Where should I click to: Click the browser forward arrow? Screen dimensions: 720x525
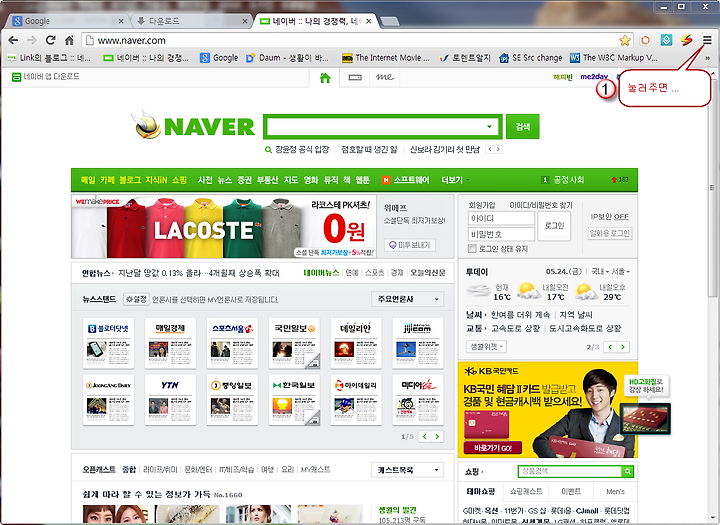32,40
